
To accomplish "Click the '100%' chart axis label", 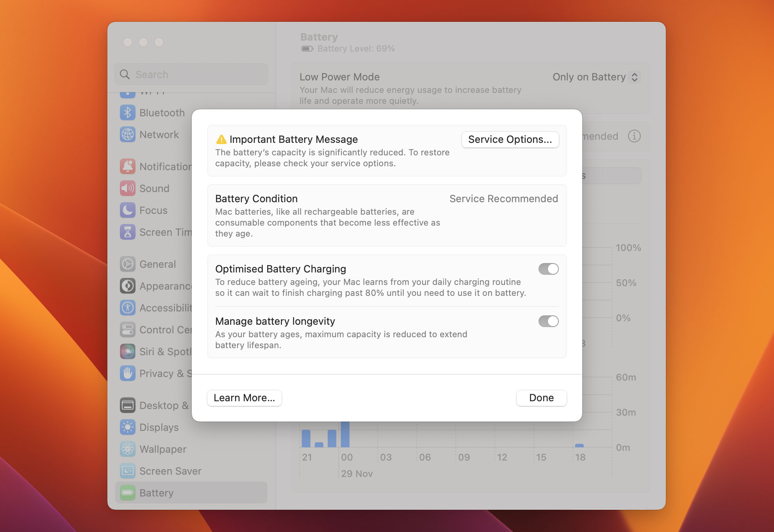I will coord(628,248).
